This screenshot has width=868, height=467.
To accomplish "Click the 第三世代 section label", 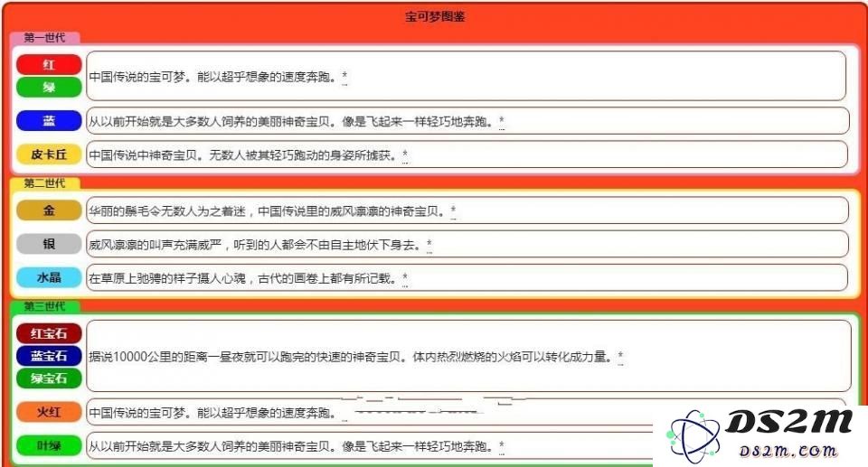I will 44,306.
